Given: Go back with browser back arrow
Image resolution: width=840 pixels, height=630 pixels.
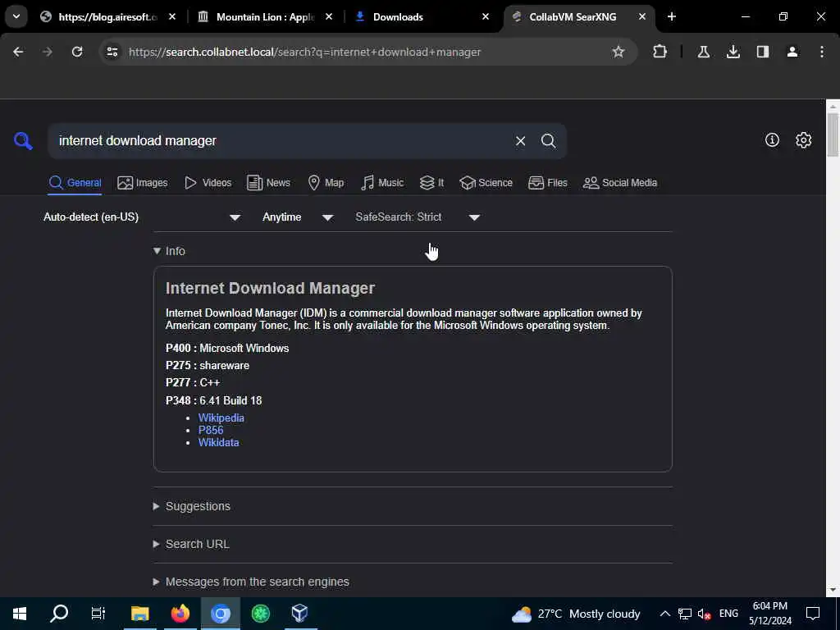Looking at the screenshot, I should point(18,52).
